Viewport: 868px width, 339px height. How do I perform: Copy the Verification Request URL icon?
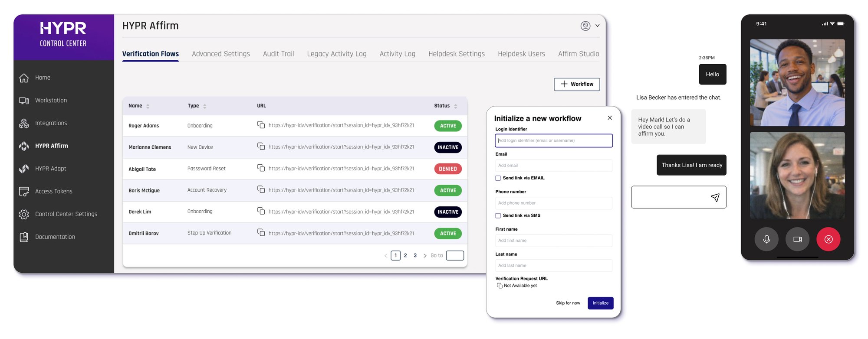(500, 286)
